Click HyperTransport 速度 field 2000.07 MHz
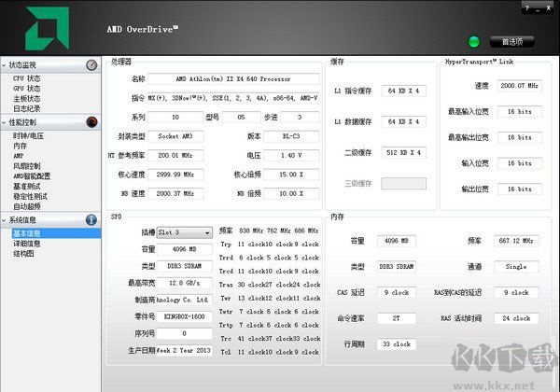Image resolution: width=560 pixels, height=392 pixels. click(519, 86)
